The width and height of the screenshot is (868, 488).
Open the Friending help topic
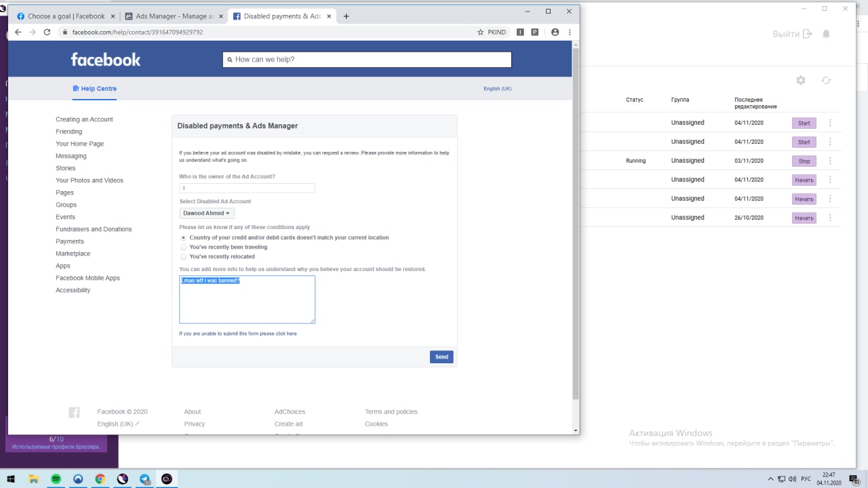(68, 131)
